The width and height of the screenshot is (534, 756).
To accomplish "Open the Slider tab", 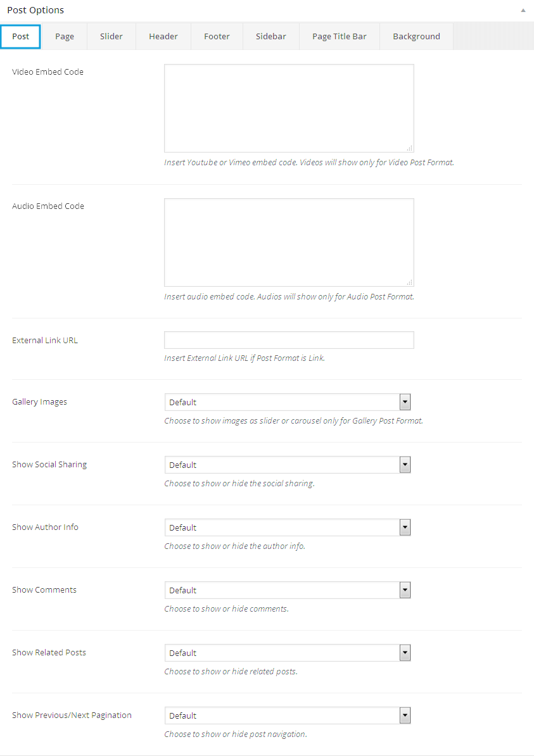I will pos(111,37).
